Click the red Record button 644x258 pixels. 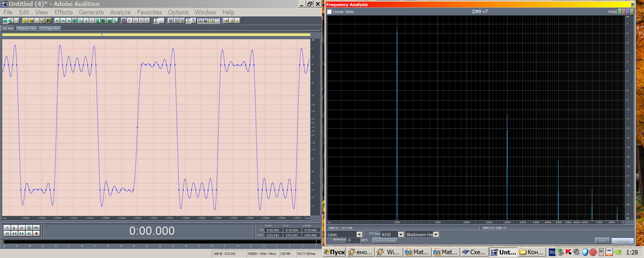click(x=36, y=233)
